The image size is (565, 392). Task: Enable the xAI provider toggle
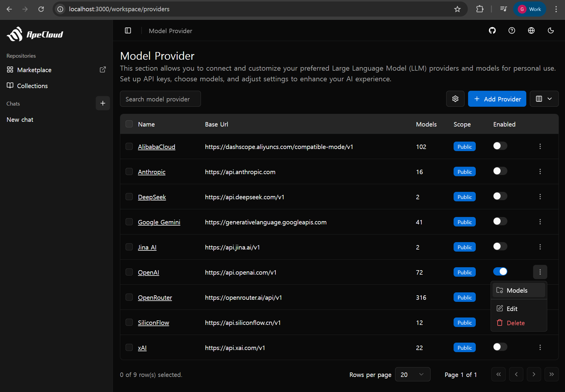[x=500, y=347]
